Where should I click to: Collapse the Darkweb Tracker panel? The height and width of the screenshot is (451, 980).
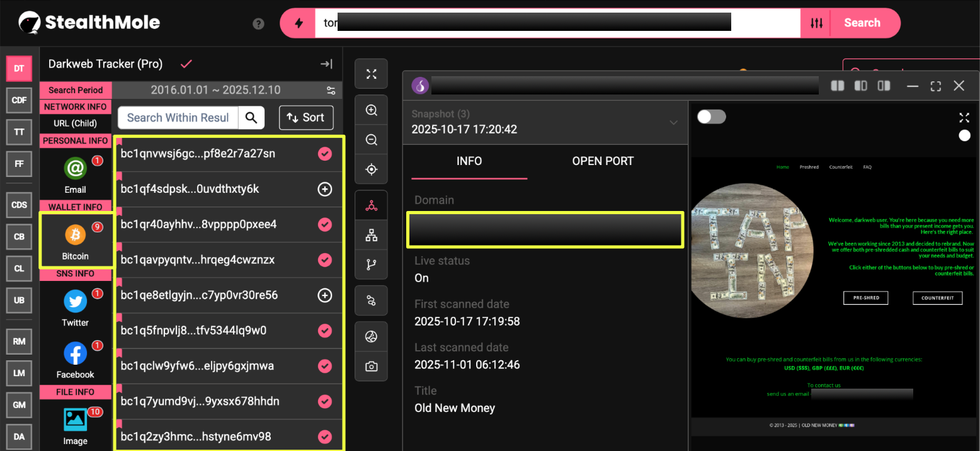[x=326, y=64]
